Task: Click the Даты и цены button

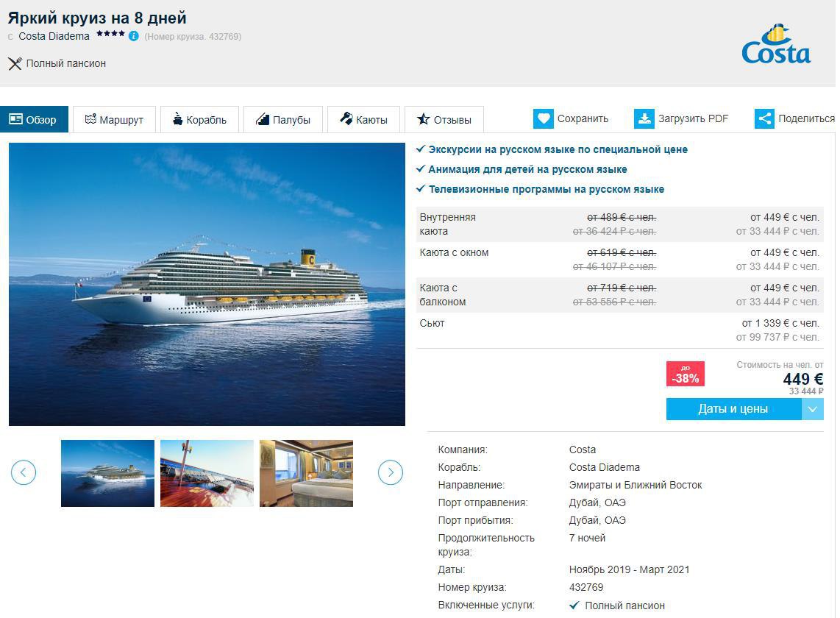Action: click(733, 409)
